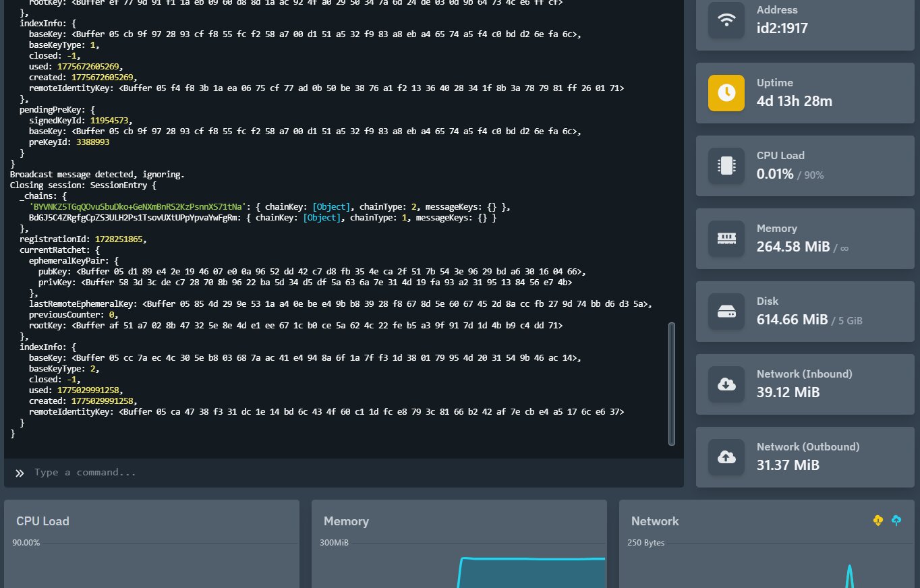Click the Network Inbound cloud download icon
This screenshot has width=920, height=588.
726,384
